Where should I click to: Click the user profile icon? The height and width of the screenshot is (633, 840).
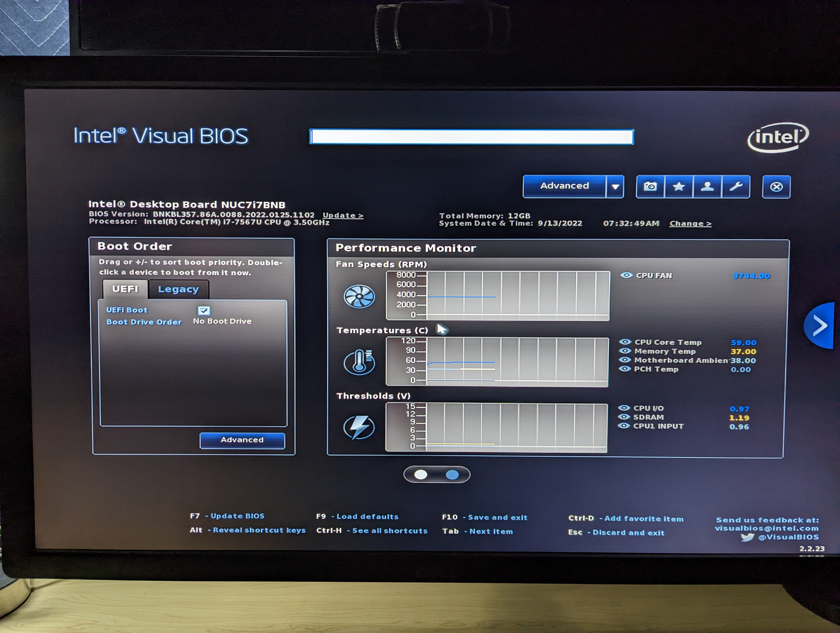coord(707,186)
